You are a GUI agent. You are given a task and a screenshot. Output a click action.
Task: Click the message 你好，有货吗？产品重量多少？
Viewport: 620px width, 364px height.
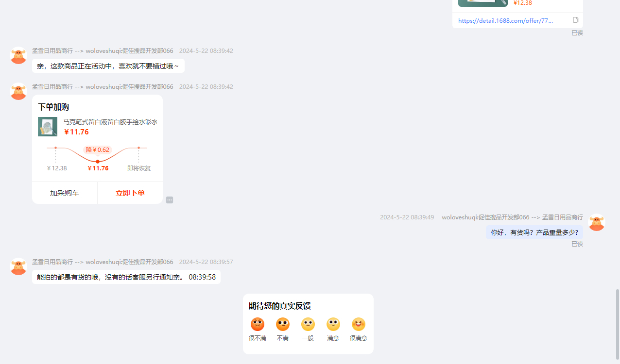point(534,232)
